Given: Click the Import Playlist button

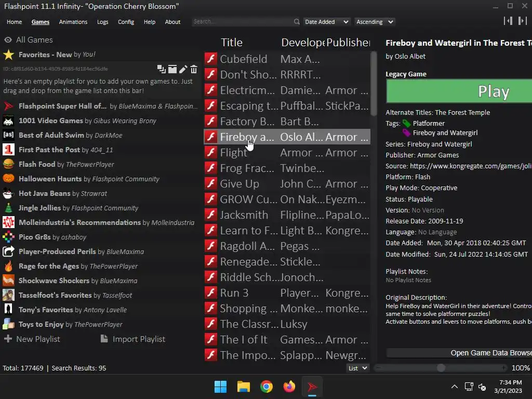Looking at the screenshot, I should tap(133, 339).
